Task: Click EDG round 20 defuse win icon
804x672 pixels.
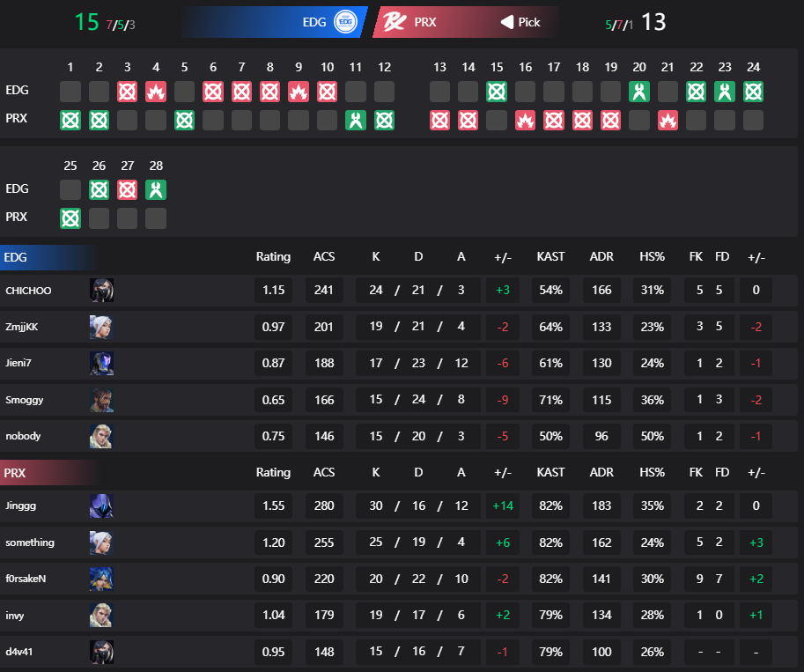Action: coord(639,92)
